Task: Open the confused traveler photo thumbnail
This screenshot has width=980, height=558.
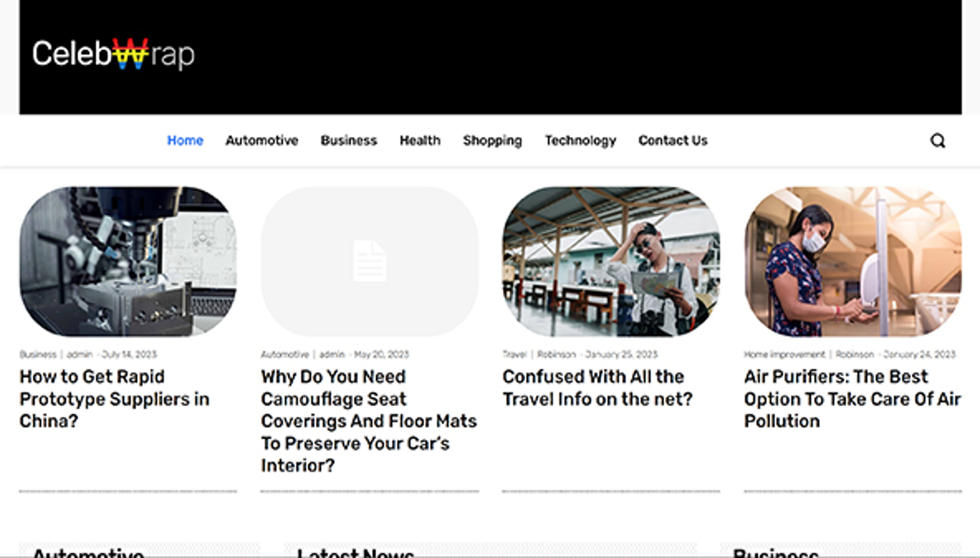Action: coord(611,261)
